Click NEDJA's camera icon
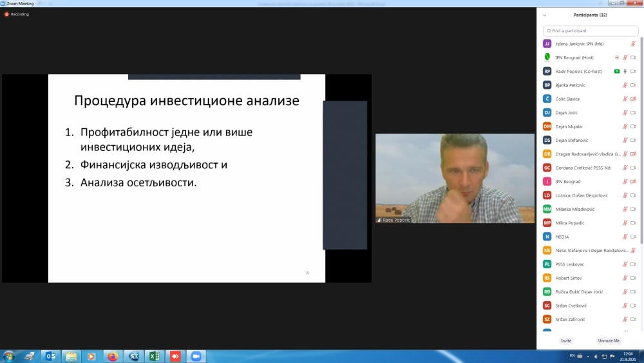The height and width of the screenshot is (363, 644). [633, 237]
